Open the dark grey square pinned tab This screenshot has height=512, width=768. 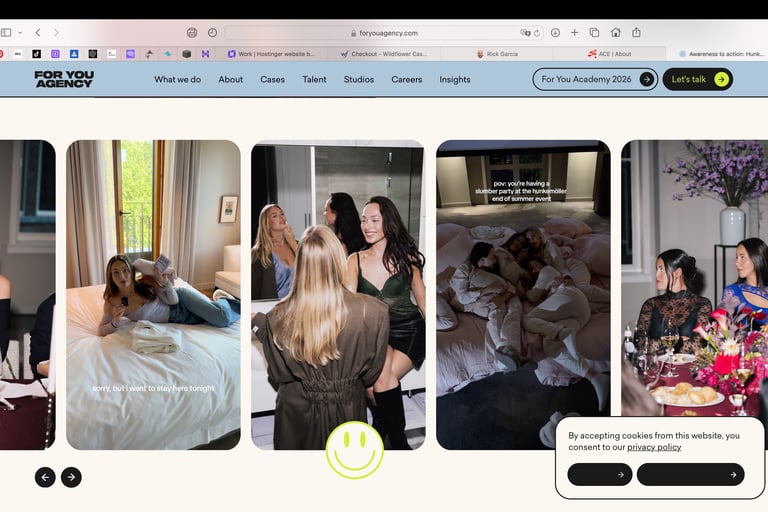click(x=93, y=54)
